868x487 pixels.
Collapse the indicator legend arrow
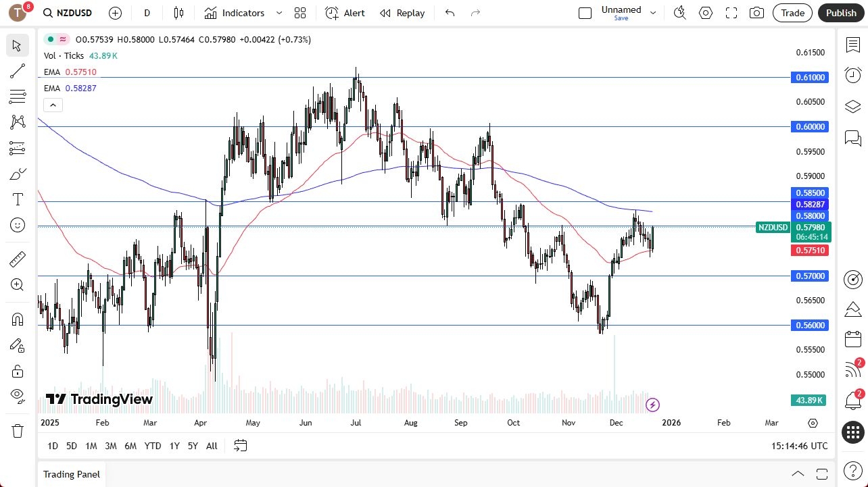click(53, 105)
